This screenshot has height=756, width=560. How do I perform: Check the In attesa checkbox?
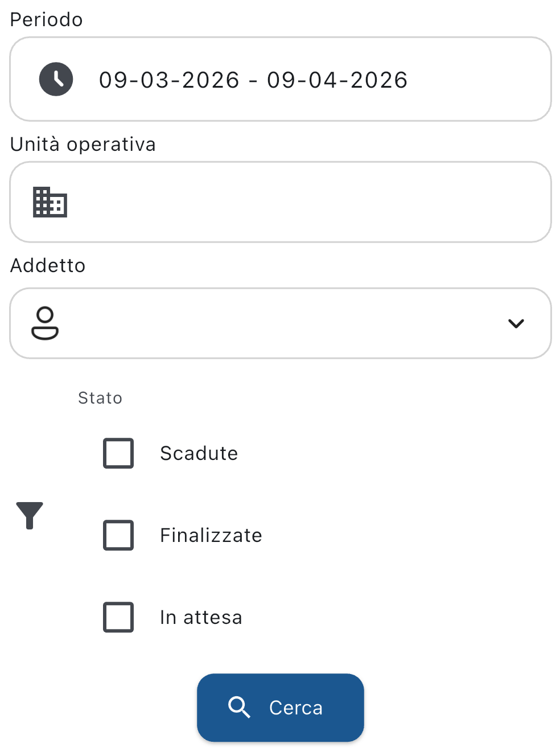pyautogui.click(x=118, y=617)
